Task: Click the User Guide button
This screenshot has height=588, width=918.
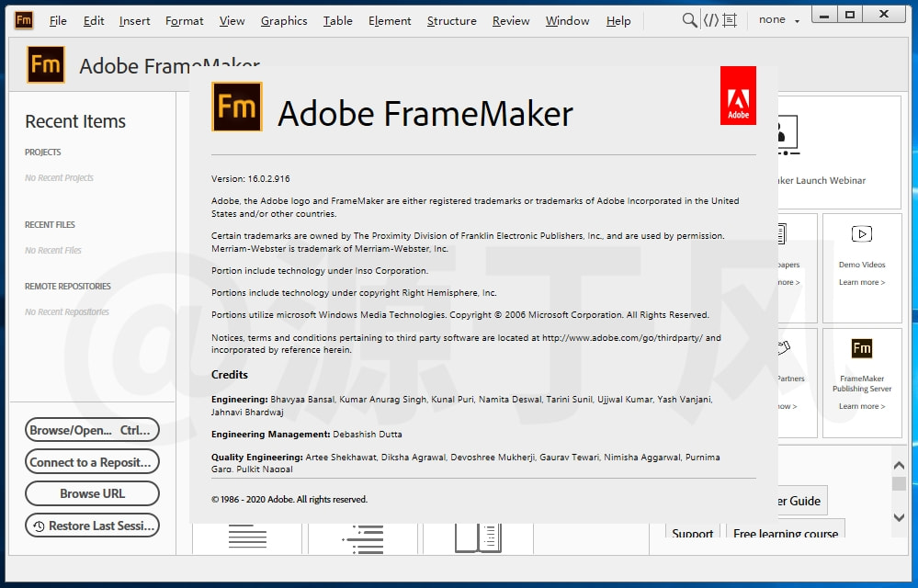Action: click(x=802, y=501)
